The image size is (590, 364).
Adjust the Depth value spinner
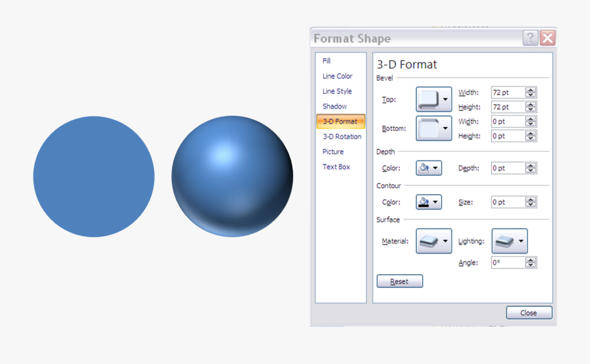531,168
